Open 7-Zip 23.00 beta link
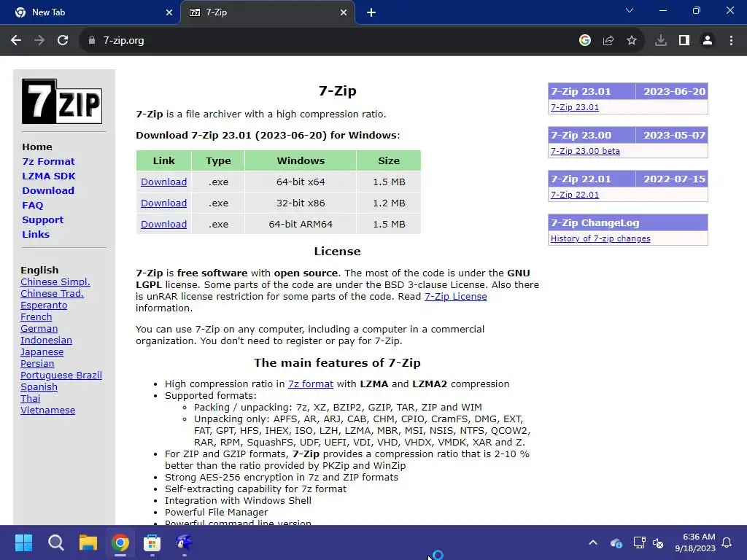 [x=585, y=151]
